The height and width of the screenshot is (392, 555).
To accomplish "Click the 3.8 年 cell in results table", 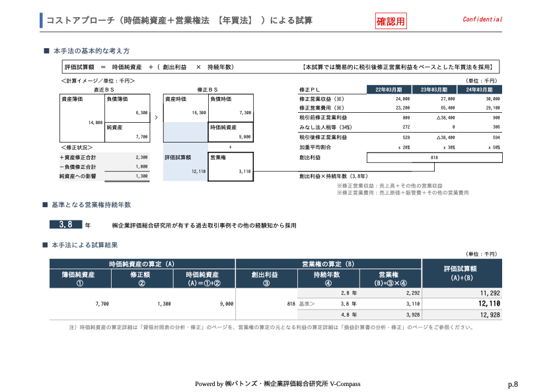I will point(349,304).
